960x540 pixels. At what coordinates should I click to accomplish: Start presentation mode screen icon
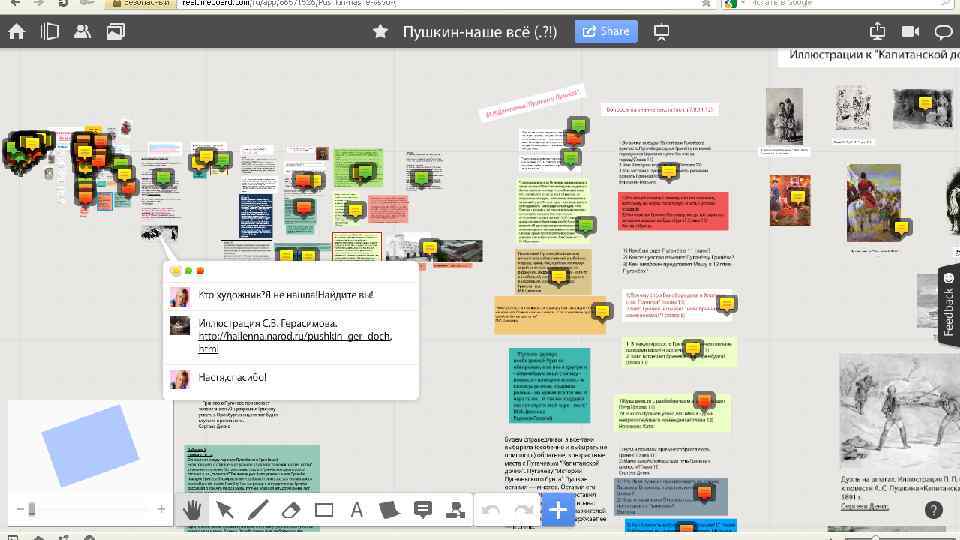(661, 32)
